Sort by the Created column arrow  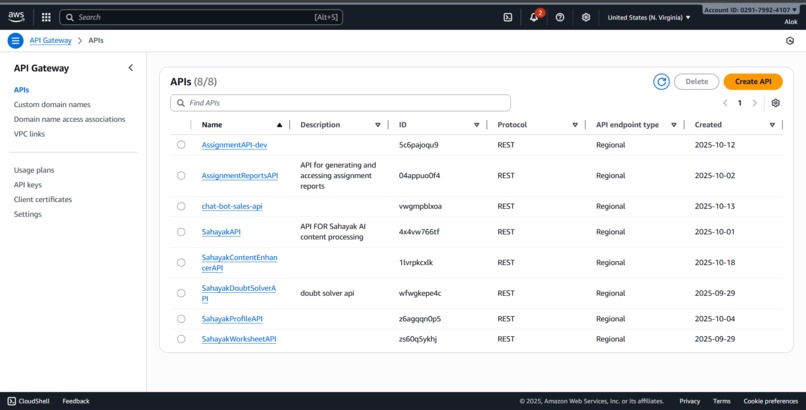(x=772, y=125)
